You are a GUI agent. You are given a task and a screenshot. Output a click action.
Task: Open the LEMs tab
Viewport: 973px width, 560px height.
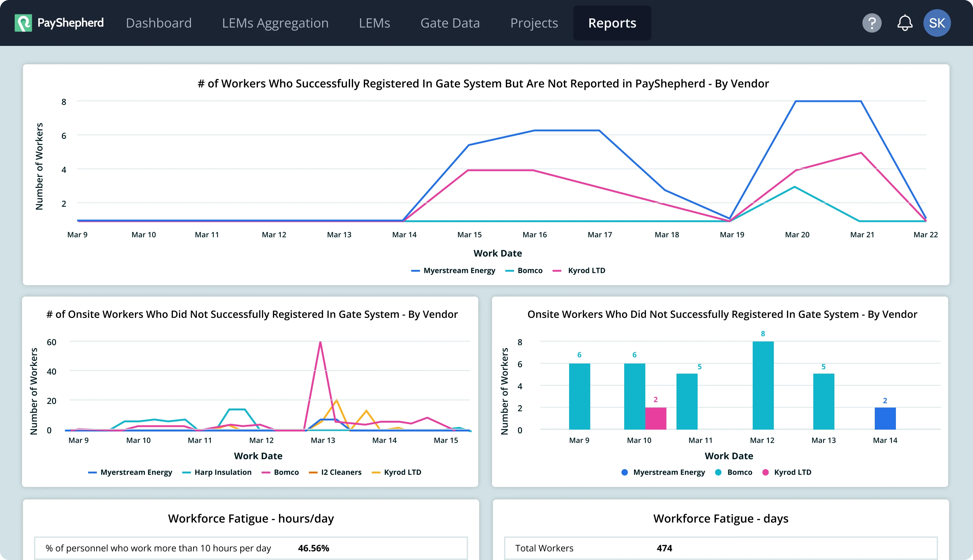coord(374,23)
